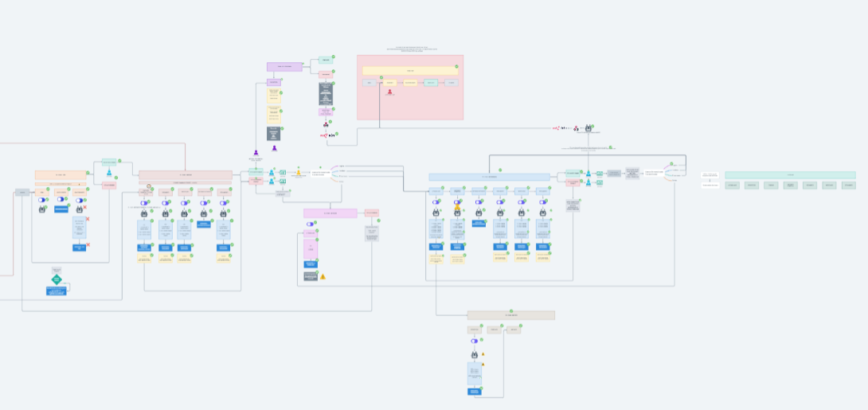This screenshot has width=868, height=410.
Task: Select the long blue group header bar
Action: (490, 177)
